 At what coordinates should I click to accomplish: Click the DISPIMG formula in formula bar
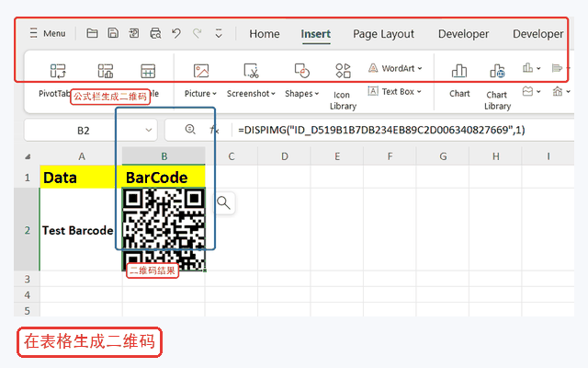point(381,130)
